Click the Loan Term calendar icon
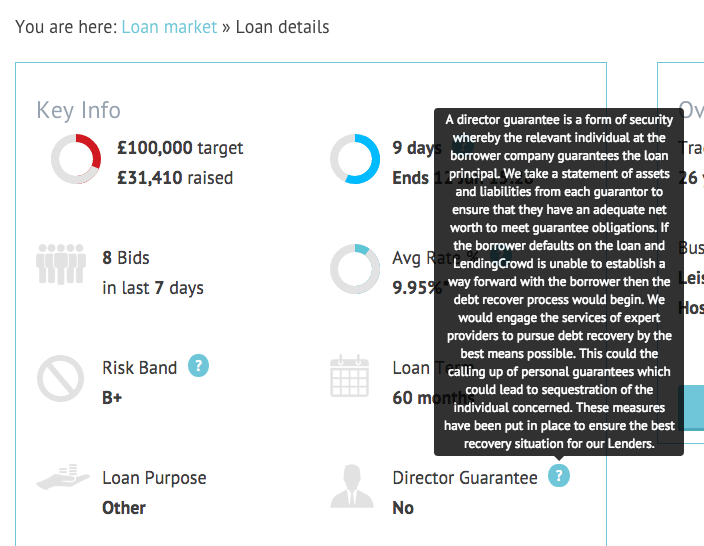Screen dimensions: 704x546 pos(350,375)
